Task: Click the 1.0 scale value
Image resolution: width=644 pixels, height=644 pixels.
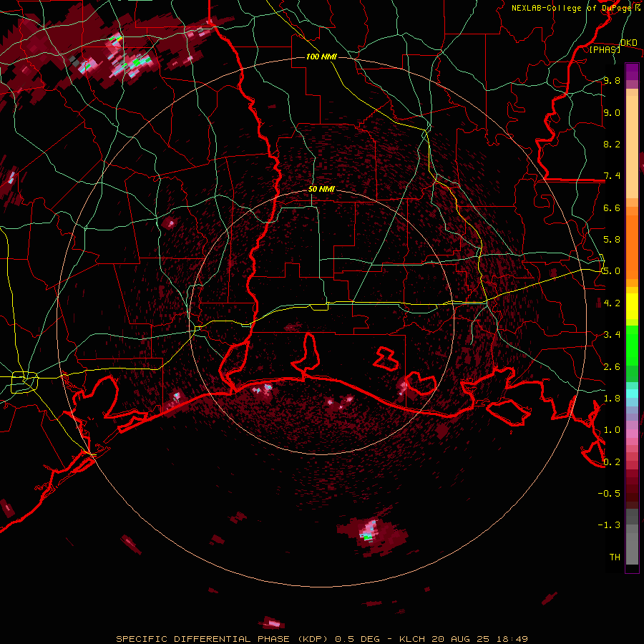Action: (x=612, y=430)
